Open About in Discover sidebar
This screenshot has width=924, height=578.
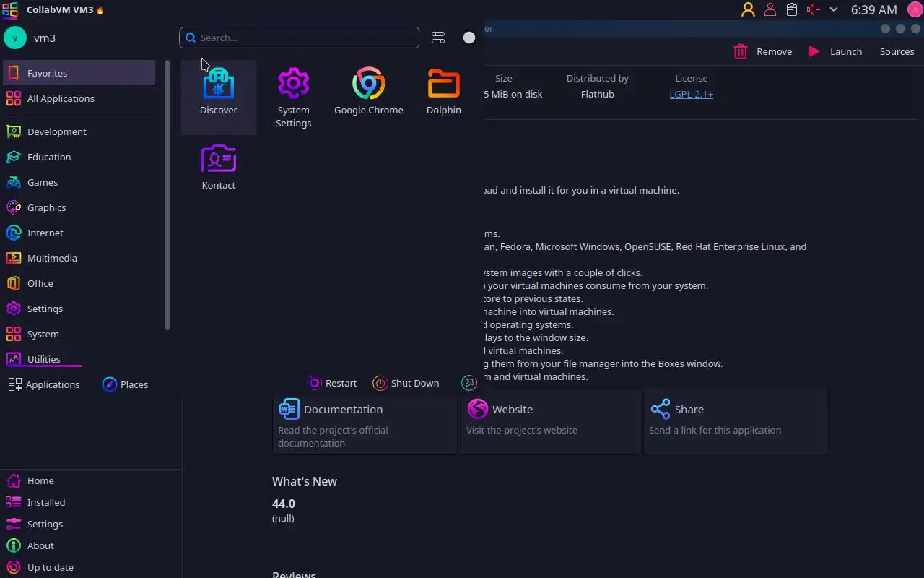[91, 545]
